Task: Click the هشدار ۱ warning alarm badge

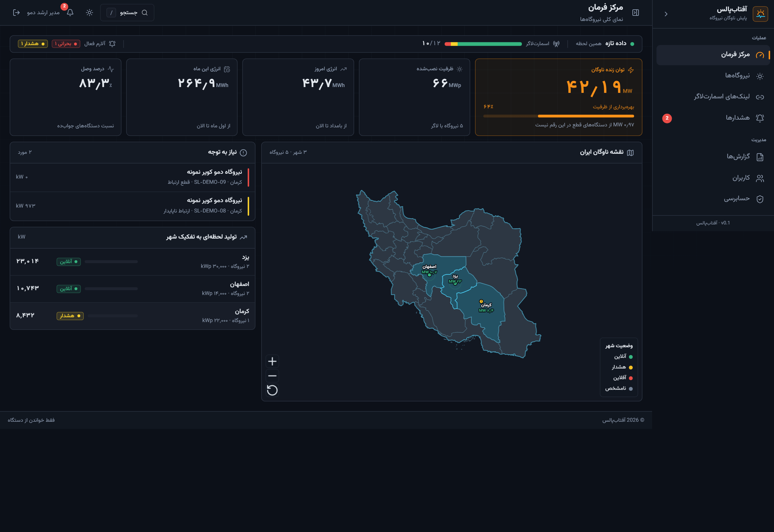Action: 33,44
